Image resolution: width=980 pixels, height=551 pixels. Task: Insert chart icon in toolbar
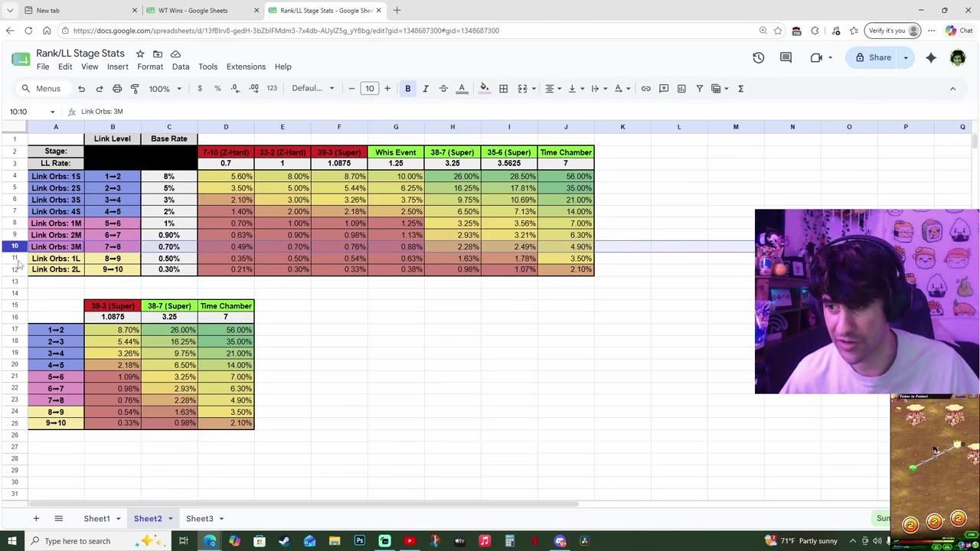[x=681, y=89]
